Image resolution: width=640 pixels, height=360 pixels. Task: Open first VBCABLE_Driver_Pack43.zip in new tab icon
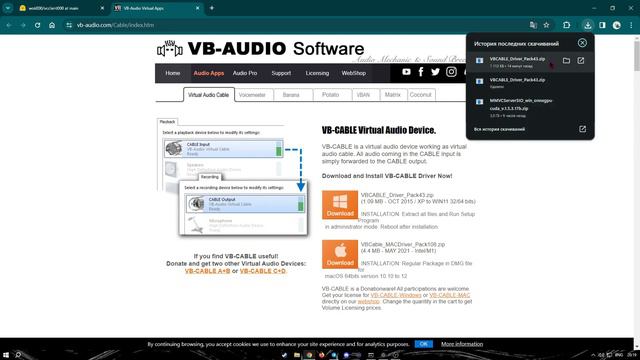click(x=581, y=61)
